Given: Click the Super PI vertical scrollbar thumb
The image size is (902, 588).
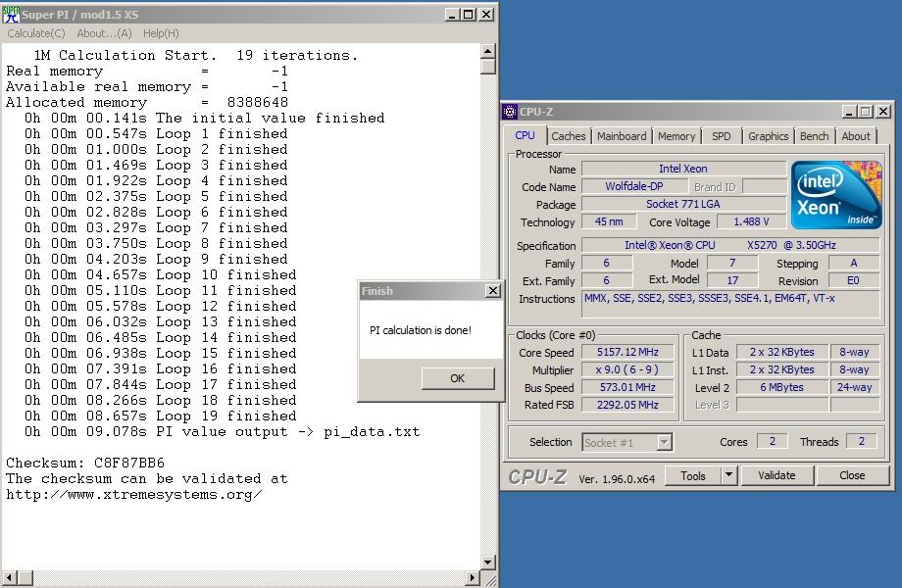Looking at the screenshot, I should click(488, 66).
